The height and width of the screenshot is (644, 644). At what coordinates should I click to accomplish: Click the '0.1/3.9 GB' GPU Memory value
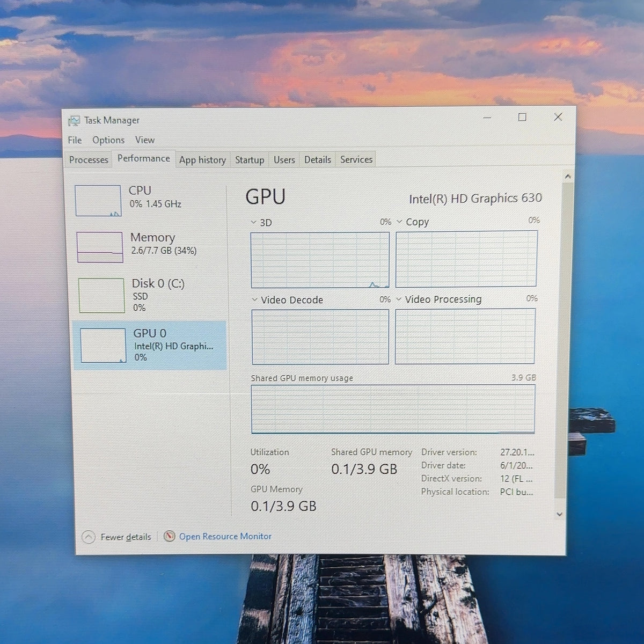coord(283,506)
